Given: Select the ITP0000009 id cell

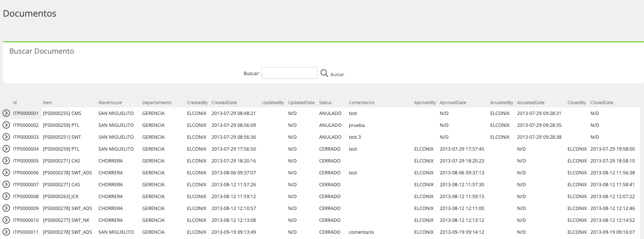Looking at the screenshot, I should coord(26,208).
